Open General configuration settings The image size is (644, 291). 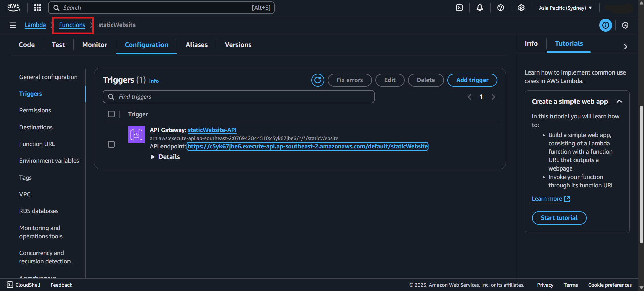tap(48, 77)
